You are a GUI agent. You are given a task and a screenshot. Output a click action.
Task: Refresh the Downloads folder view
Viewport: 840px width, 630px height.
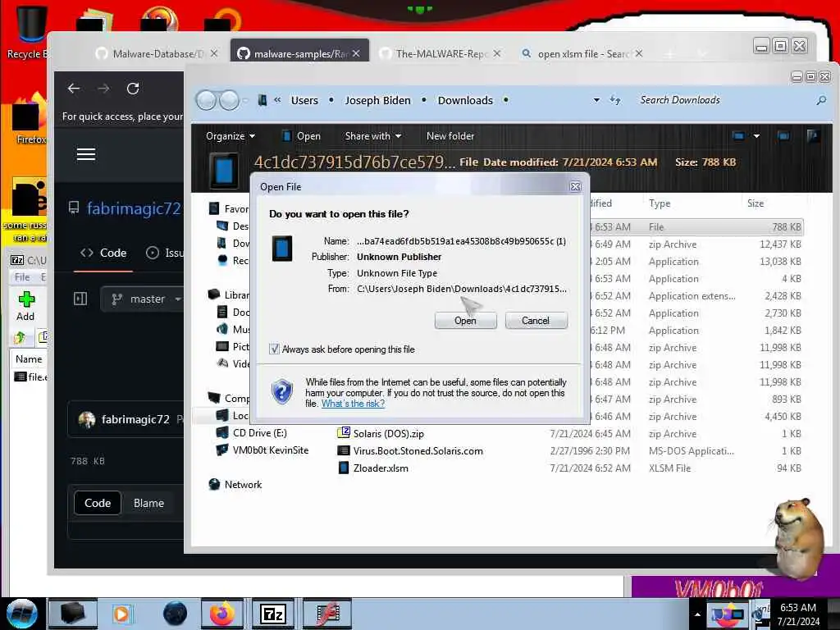tap(615, 100)
